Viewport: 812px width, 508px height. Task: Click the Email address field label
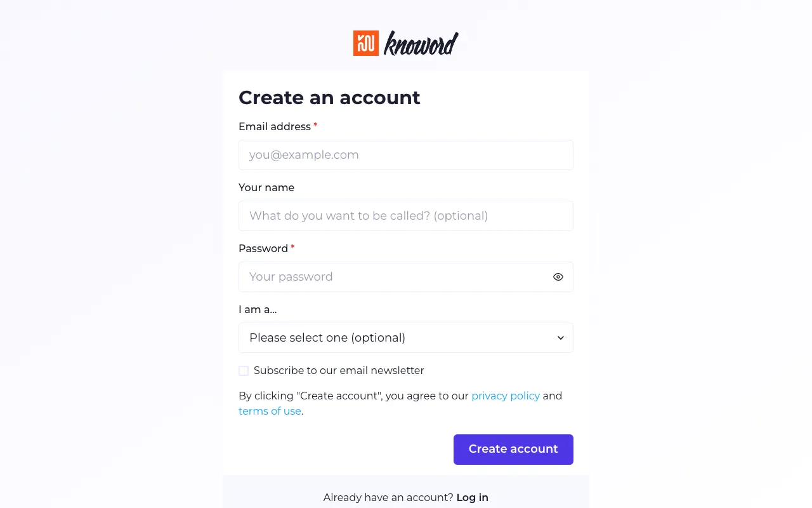275,126
